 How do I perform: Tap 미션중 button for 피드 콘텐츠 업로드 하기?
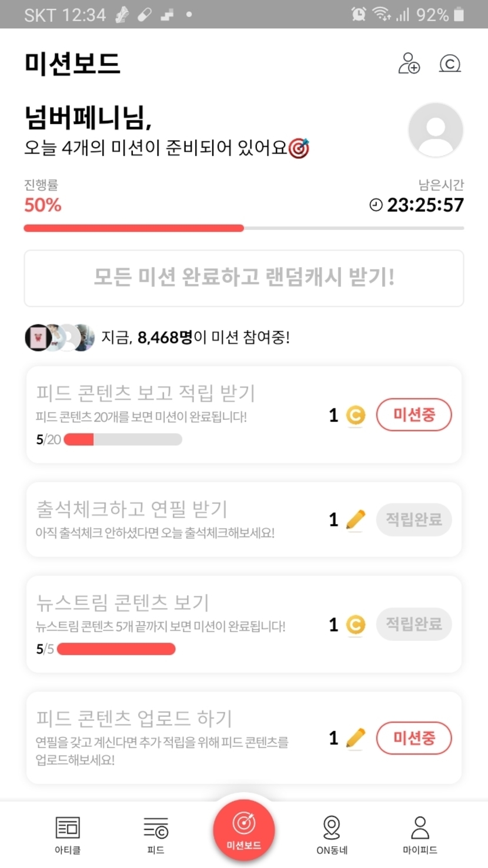(x=414, y=738)
